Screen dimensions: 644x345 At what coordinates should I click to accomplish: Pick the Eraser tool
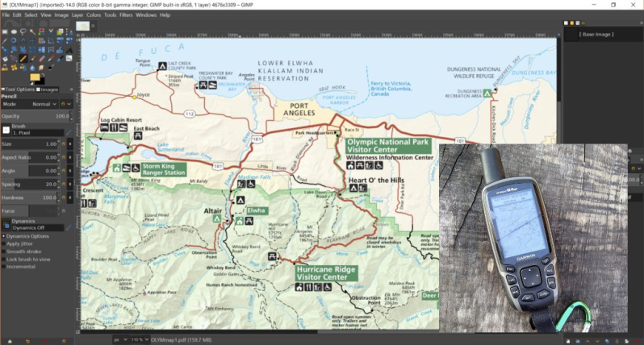point(42,58)
